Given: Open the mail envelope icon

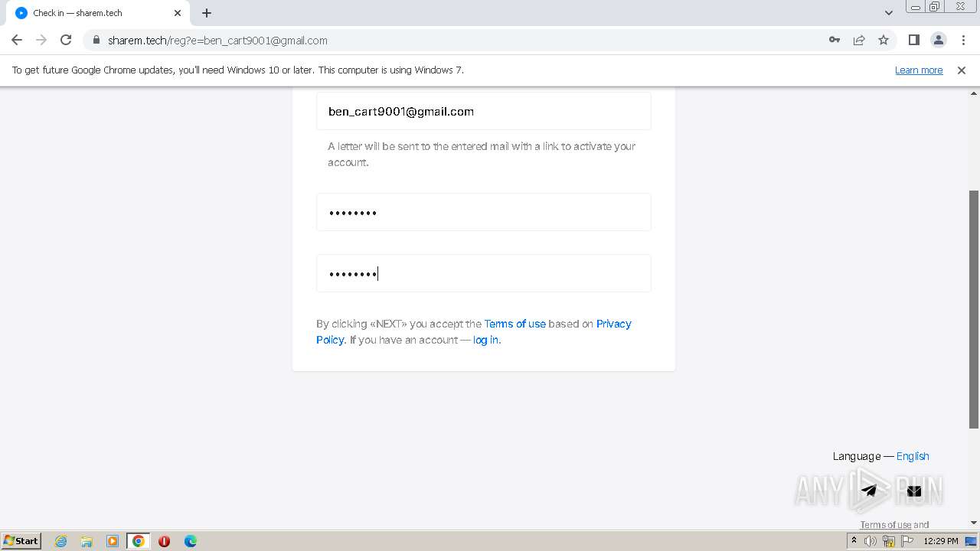Looking at the screenshot, I should (914, 491).
